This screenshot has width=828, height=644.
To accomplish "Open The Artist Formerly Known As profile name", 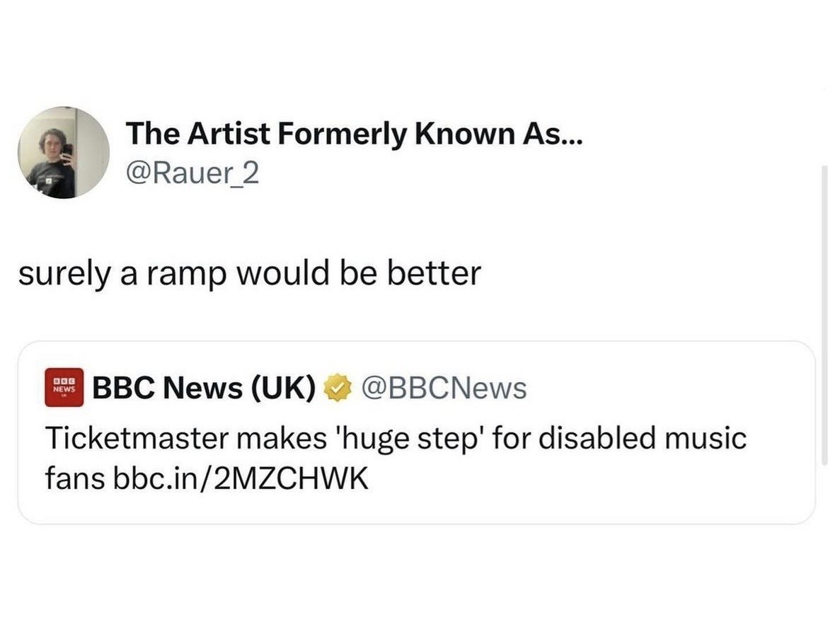I will pos(354,134).
